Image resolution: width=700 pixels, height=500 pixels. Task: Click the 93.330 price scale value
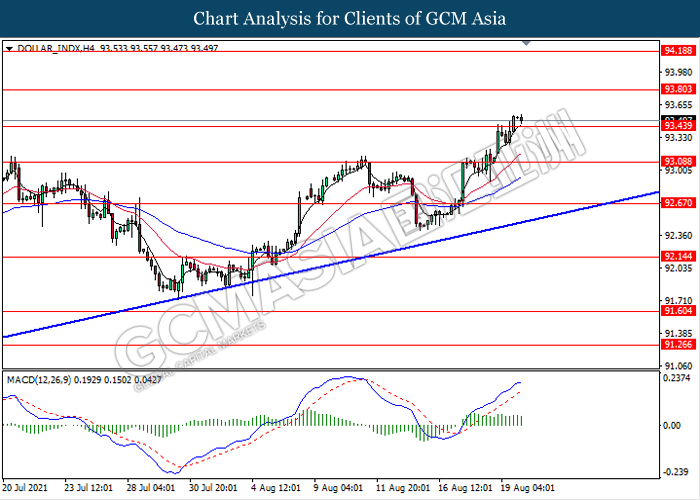pyautogui.click(x=679, y=138)
